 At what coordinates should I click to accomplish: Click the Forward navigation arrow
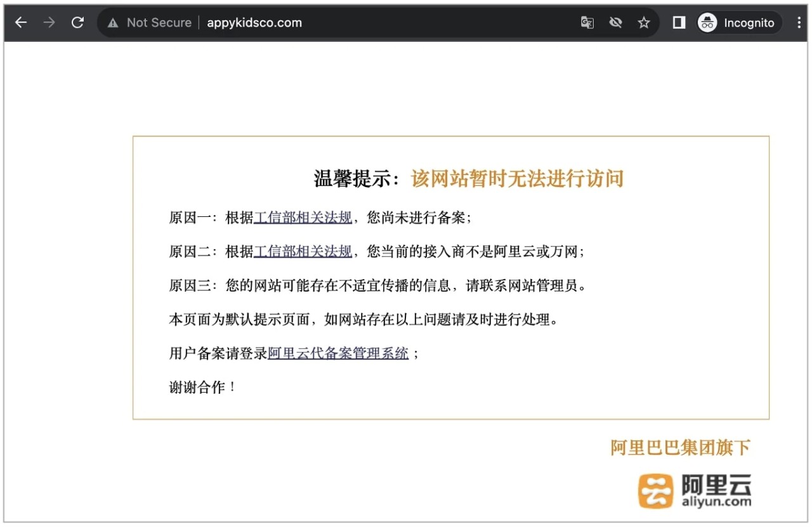tap(49, 23)
